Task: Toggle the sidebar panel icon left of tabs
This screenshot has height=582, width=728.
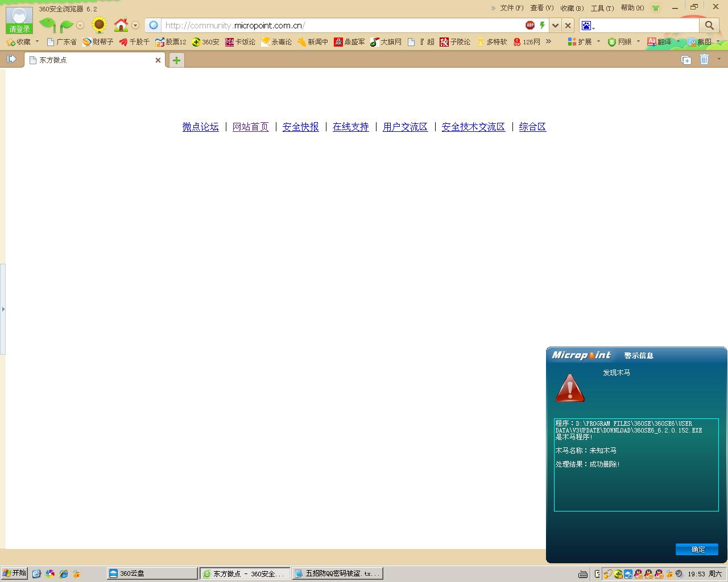Action: (11, 59)
